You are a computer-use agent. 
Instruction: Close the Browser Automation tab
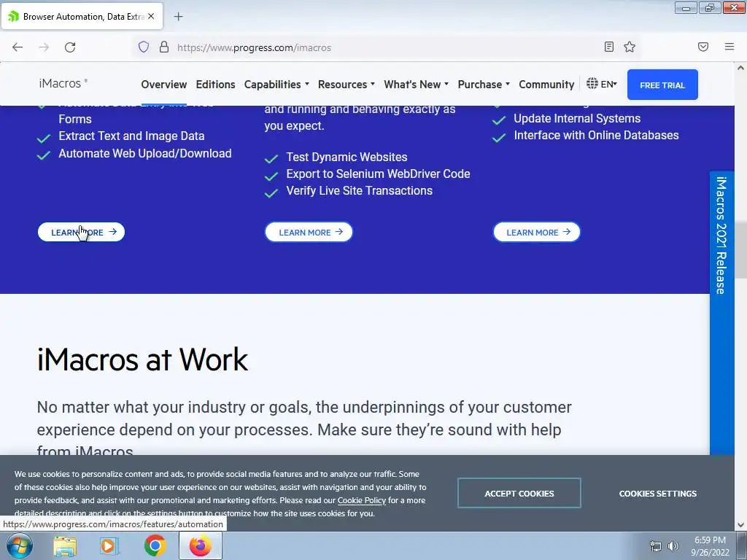[x=151, y=16]
